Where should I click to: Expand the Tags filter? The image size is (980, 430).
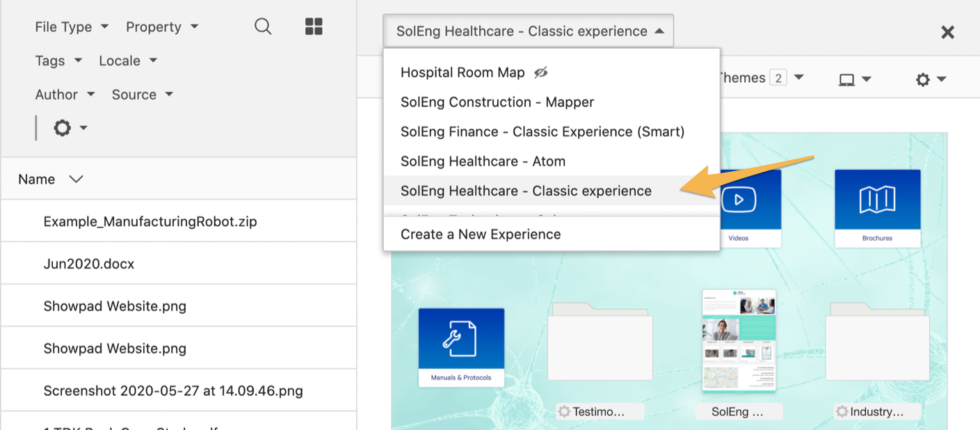click(x=58, y=61)
